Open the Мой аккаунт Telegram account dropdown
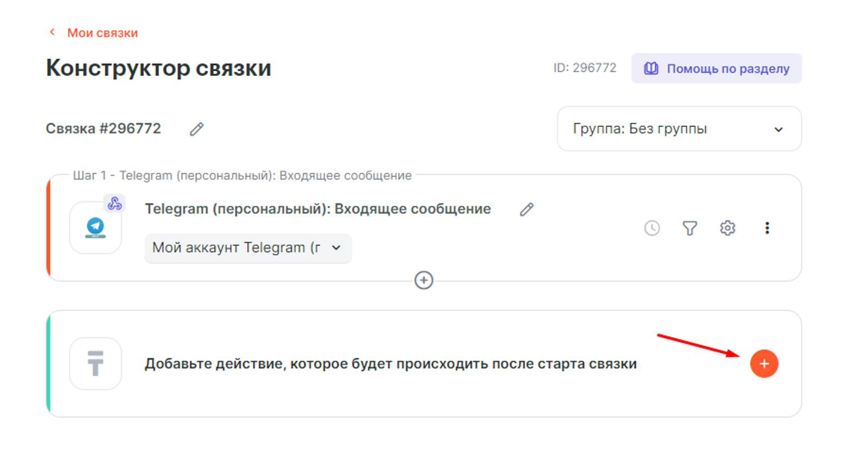 pos(247,248)
